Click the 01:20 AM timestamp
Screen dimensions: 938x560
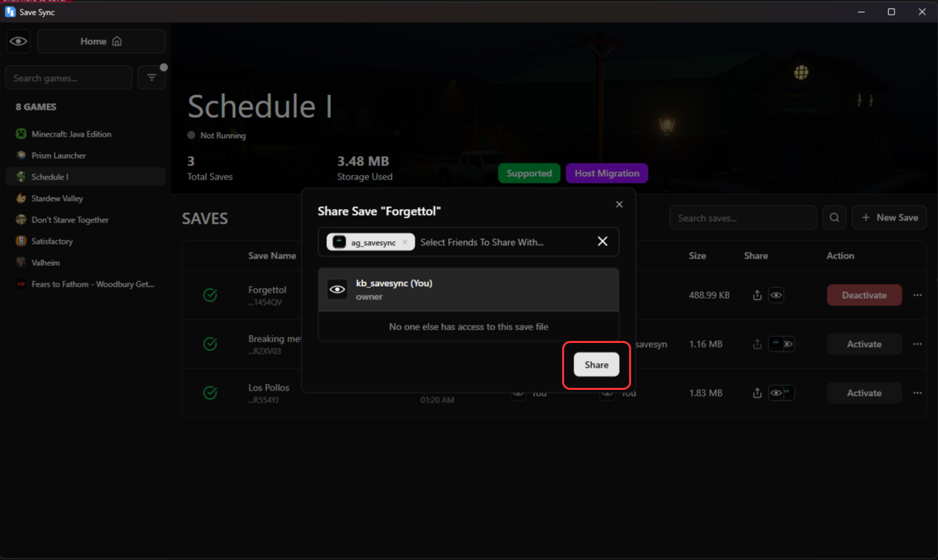click(x=438, y=400)
